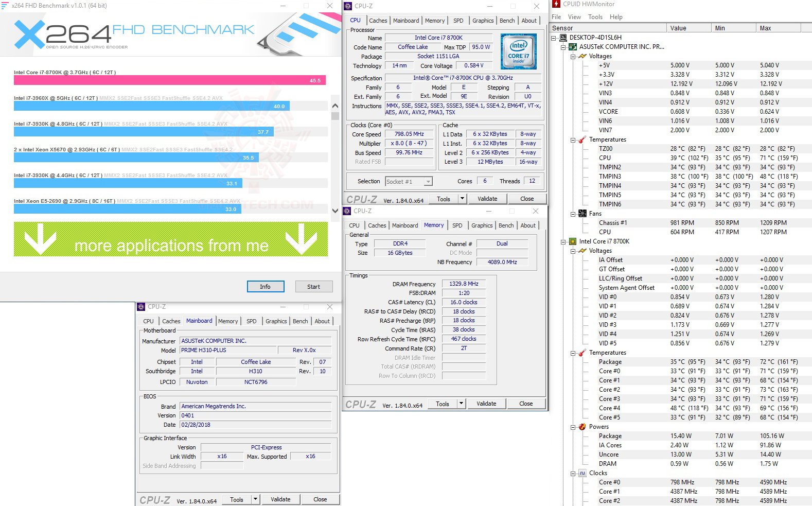Open Tools dropdown arrow in Mainboard window
This screenshot has width=812, height=506.
255,499
